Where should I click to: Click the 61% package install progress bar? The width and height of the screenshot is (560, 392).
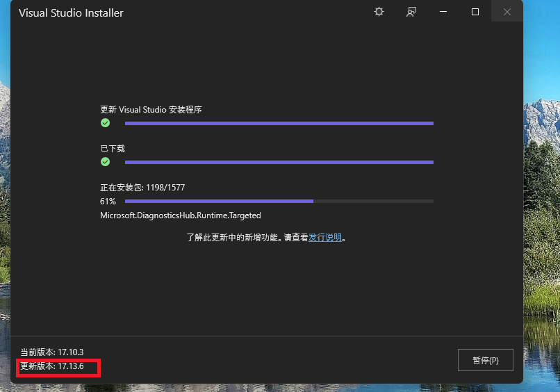pos(279,201)
